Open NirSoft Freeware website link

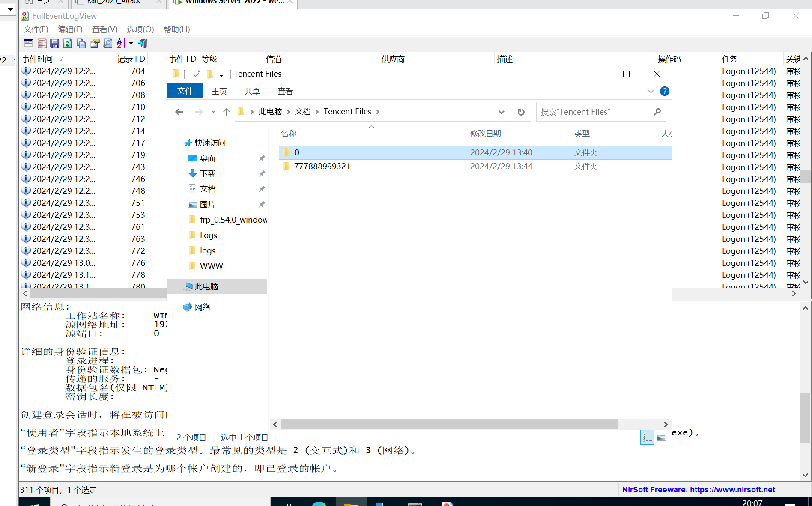point(699,490)
